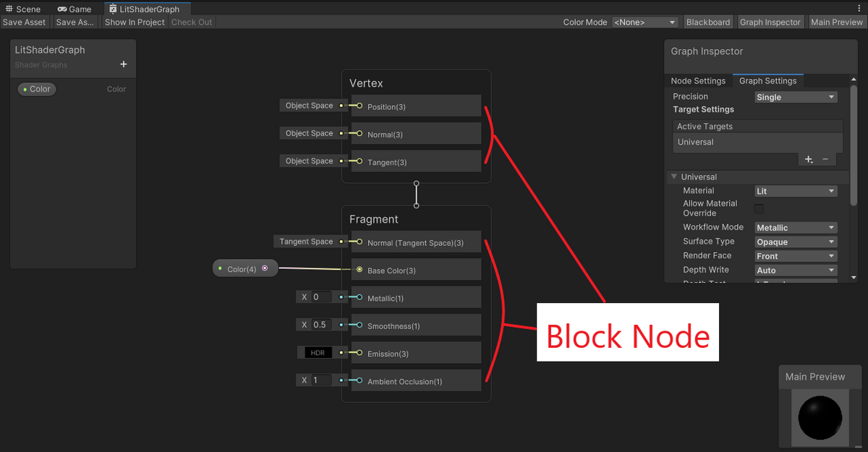The height and width of the screenshot is (452, 868).
Task: Switch to the Node Settings tab
Action: pos(697,80)
